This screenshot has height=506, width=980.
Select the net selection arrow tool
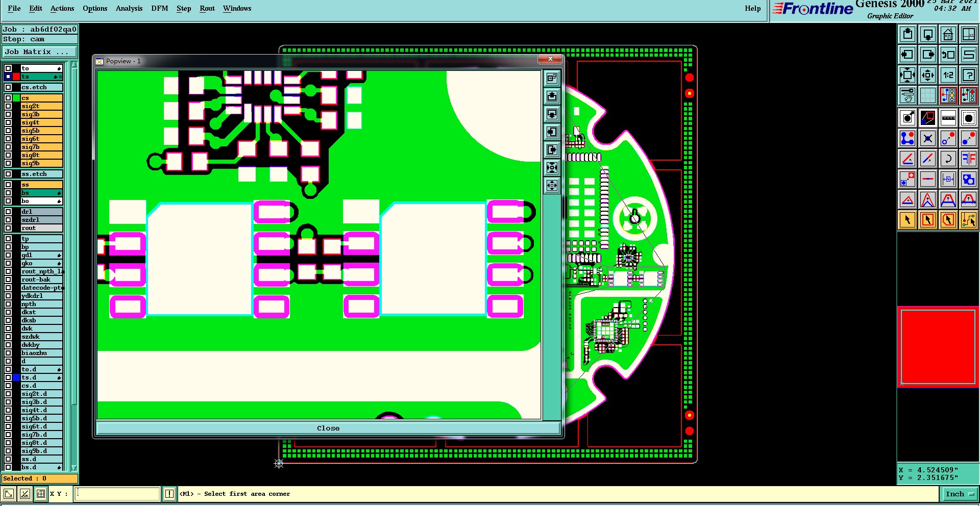pos(969,220)
